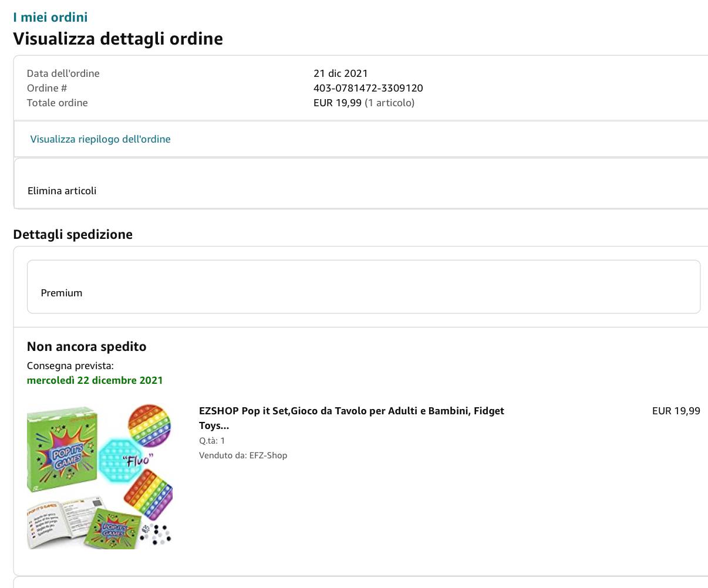Click the "Visualizza dettagli ordine" heading

tap(118, 39)
